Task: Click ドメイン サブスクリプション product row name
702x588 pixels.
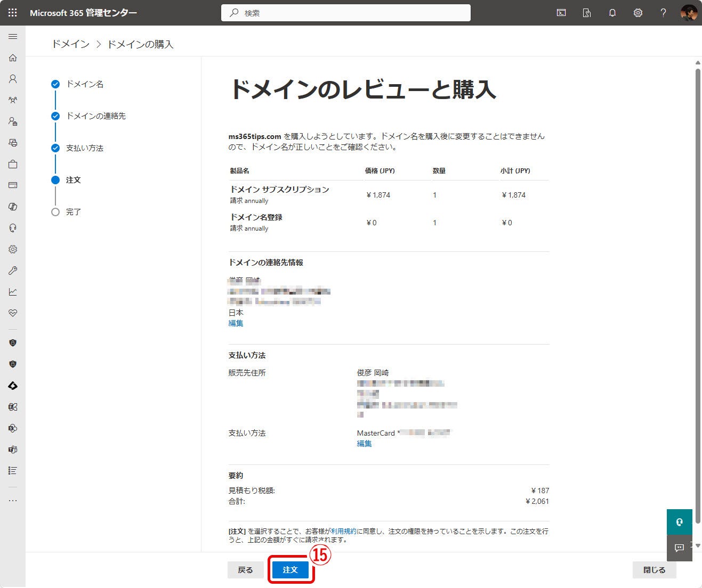Action: click(279, 190)
